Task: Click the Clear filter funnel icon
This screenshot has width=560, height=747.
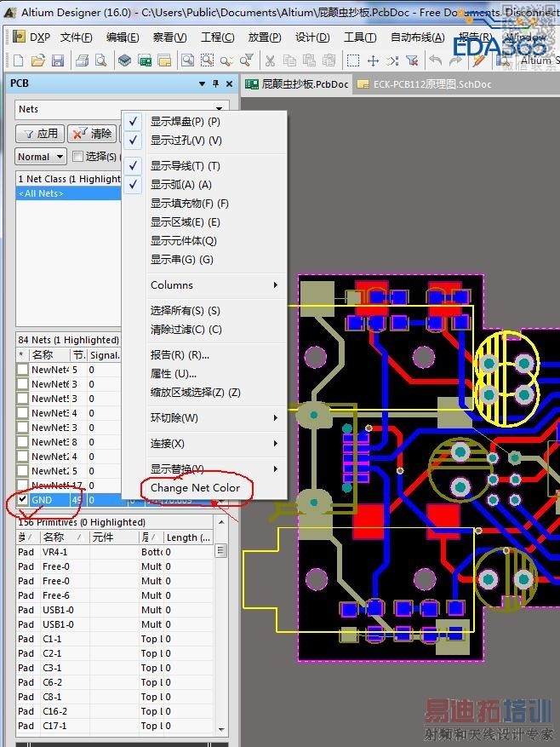Action: pyautogui.click(x=413, y=60)
